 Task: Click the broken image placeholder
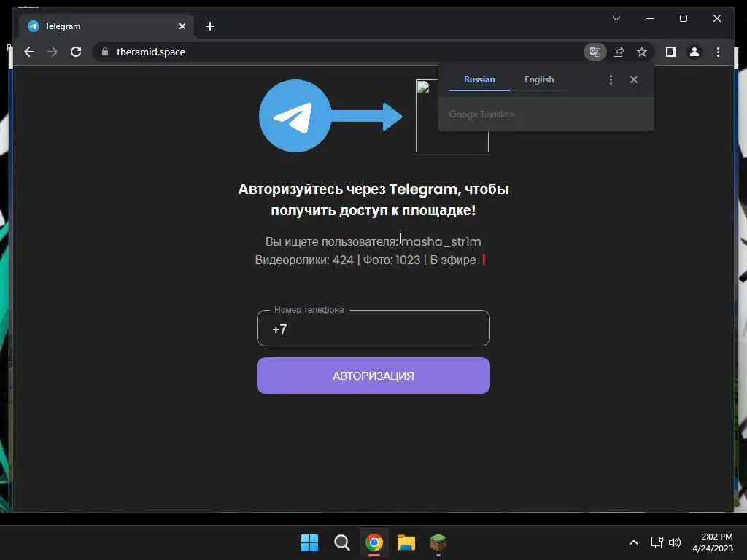pyautogui.click(x=452, y=116)
